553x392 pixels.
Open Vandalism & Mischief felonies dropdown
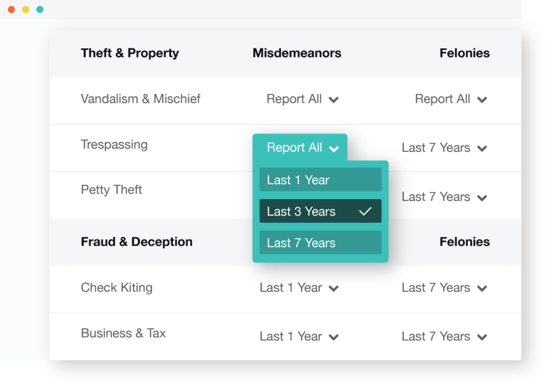point(450,99)
